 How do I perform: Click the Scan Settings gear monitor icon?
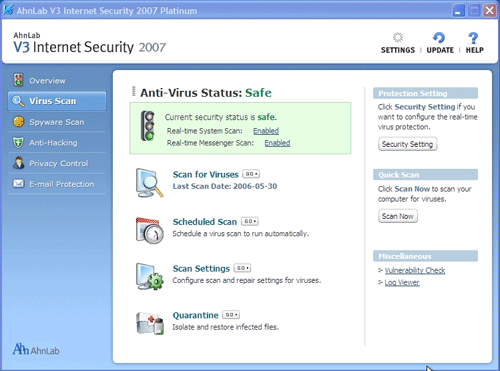click(150, 277)
